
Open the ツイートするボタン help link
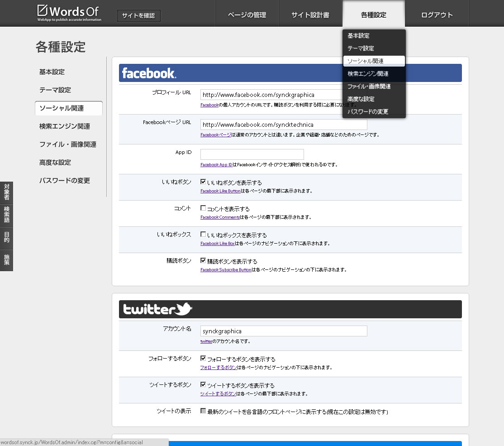pyautogui.click(x=218, y=394)
